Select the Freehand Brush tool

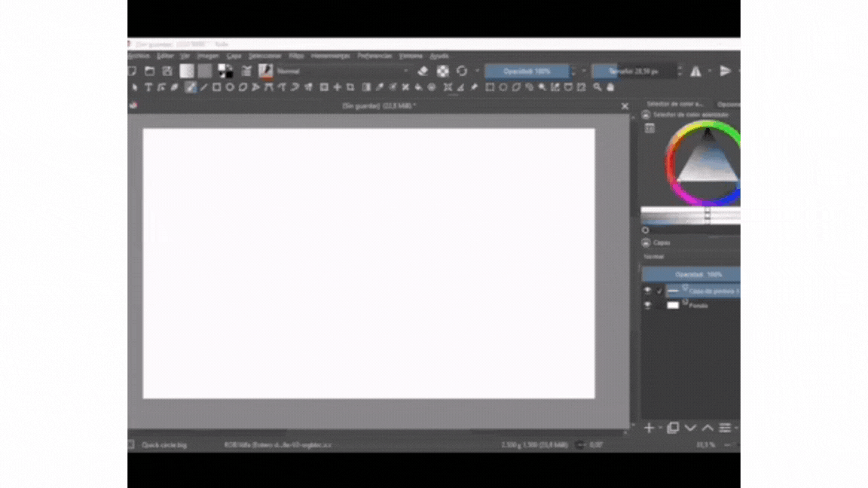click(190, 87)
